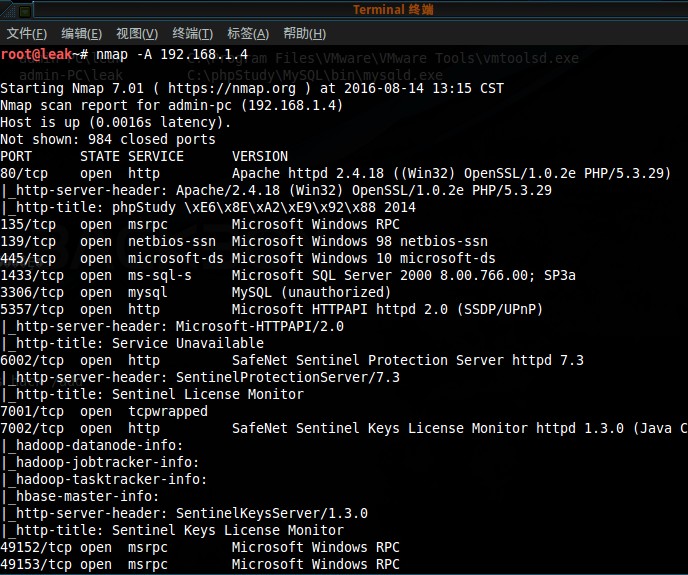Click the 'microsoft-ds' service name
This screenshot has width=688, height=575.
176,259
